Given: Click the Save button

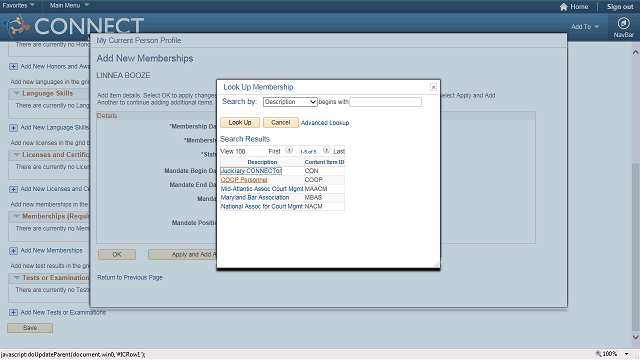Looking at the screenshot, I should pos(30,328).
